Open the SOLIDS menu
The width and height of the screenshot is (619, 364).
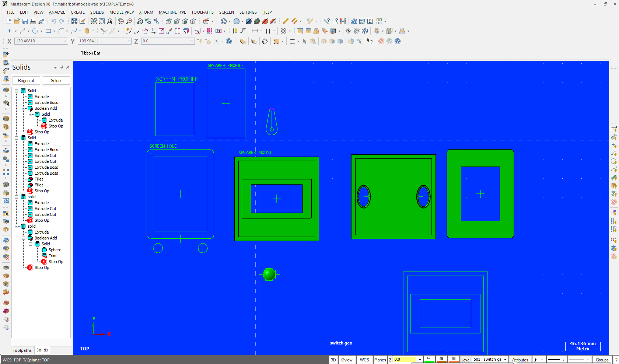coord(97,12)
